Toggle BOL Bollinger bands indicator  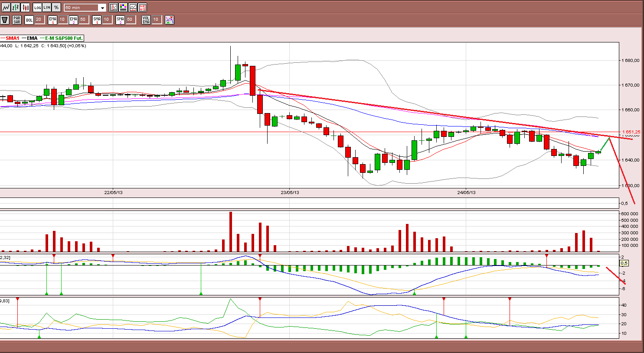29,19
